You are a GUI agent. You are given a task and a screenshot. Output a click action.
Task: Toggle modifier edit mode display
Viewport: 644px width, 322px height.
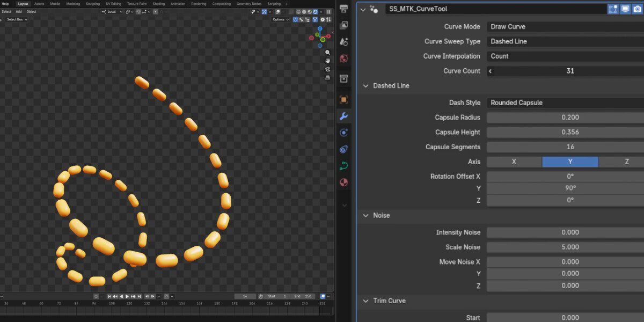[613, 9]
